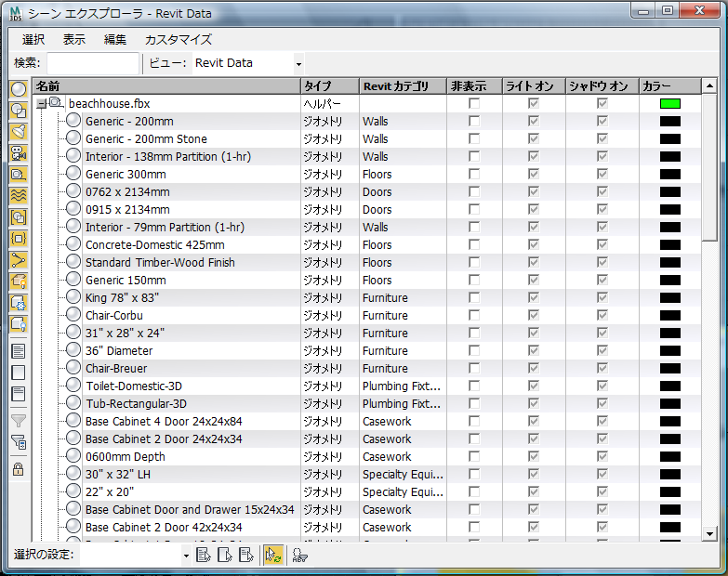
Task: Click the padlock lock icon in sidebar
Action: [19, 469]
